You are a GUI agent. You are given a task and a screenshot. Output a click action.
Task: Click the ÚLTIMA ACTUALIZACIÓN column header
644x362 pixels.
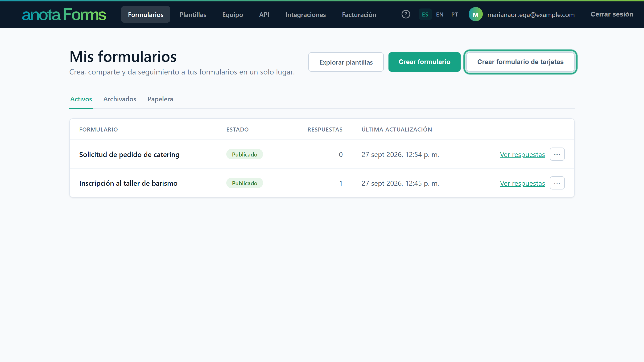click(397, 129)
